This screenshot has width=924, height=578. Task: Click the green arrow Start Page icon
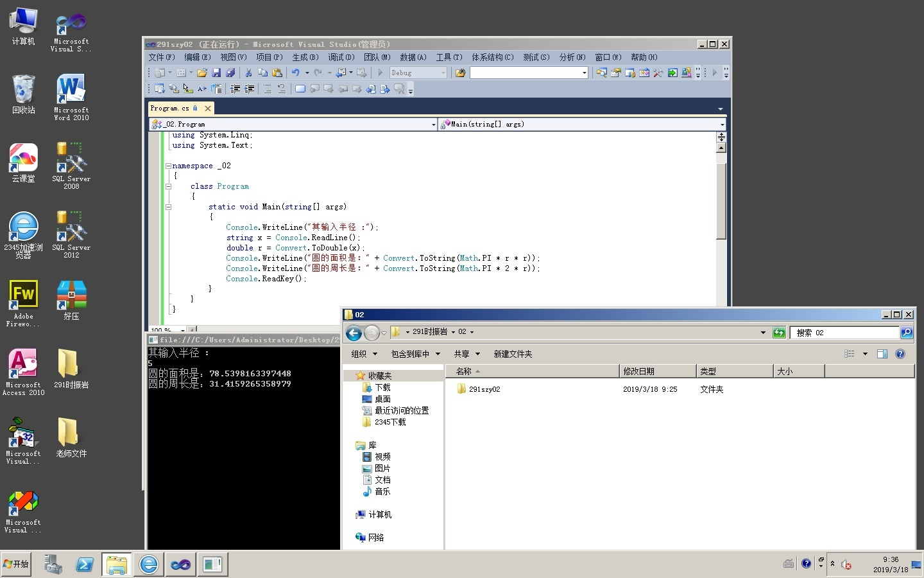coord(672,73)
